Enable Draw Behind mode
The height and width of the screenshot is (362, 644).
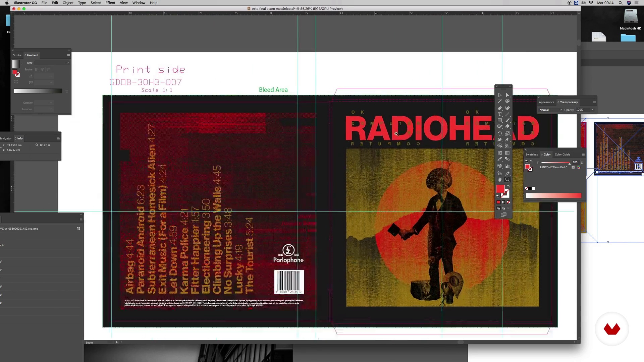(x=503, y=208)
